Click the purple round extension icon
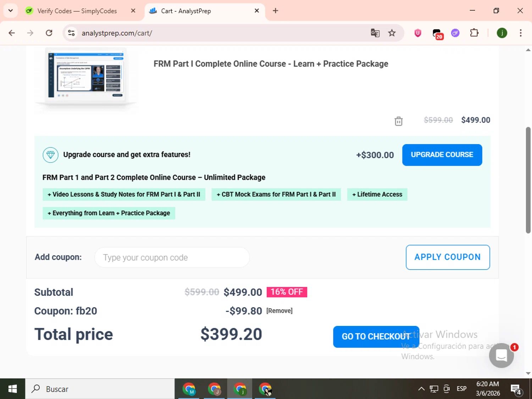Viewport: 532px width, 399px height. [455, 33]
